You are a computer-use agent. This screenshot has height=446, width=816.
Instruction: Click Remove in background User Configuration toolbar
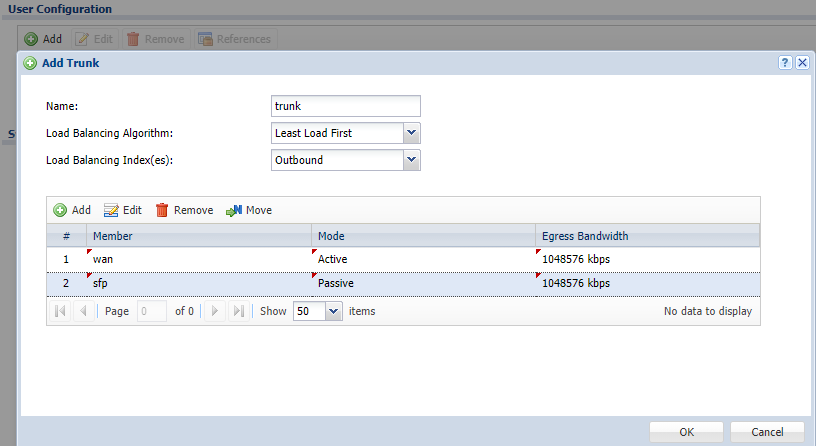(156, 39)
